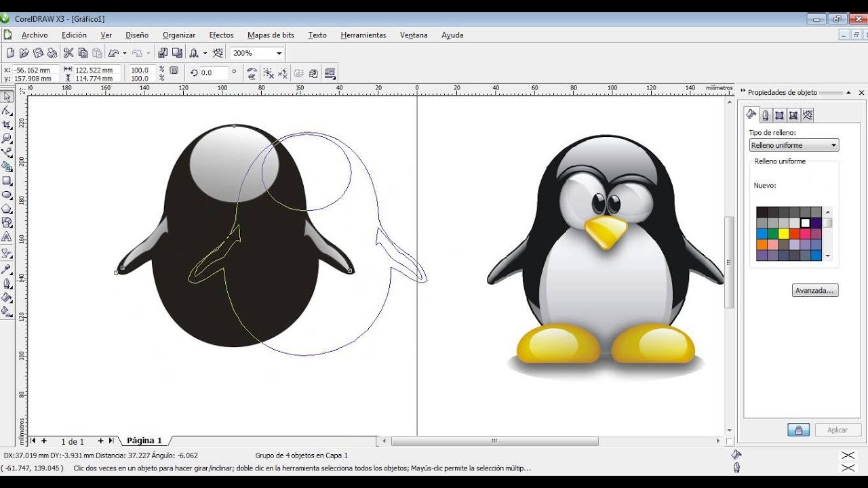Image resolution: width=868 pixels, height=488 pixels.
Task: Click the Print icon in toolbar
Action: (52, 53)
